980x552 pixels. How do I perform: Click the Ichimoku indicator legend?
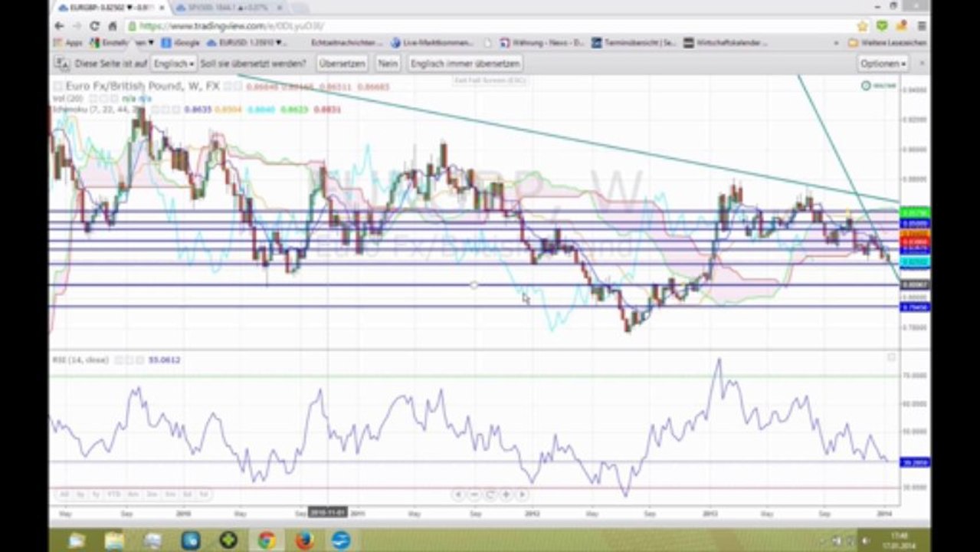point(97,110)
